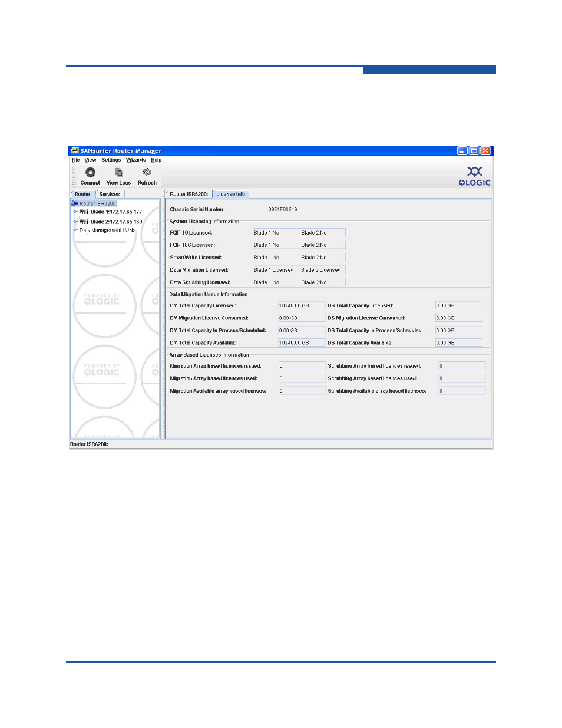Screen dimensions: 562x728
Task: Click the 'Data Migration Usage Information' group title
Action: [209, 294]
